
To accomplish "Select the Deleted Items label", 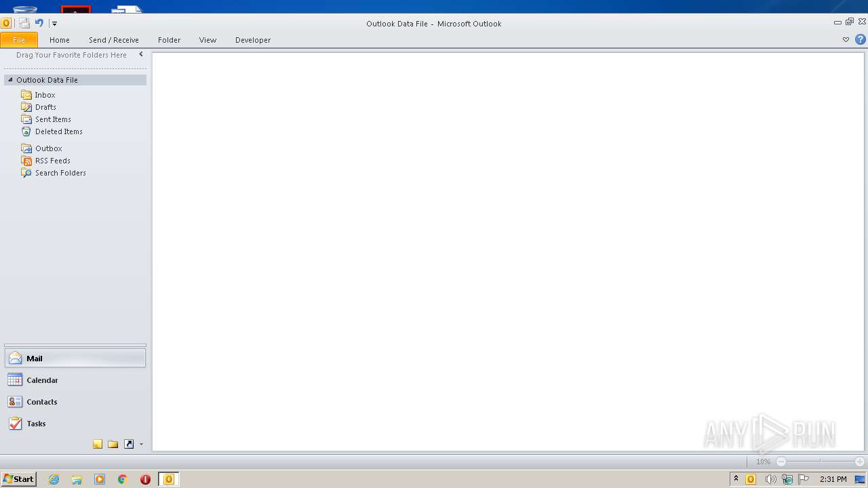I will [x=59, y=132].
